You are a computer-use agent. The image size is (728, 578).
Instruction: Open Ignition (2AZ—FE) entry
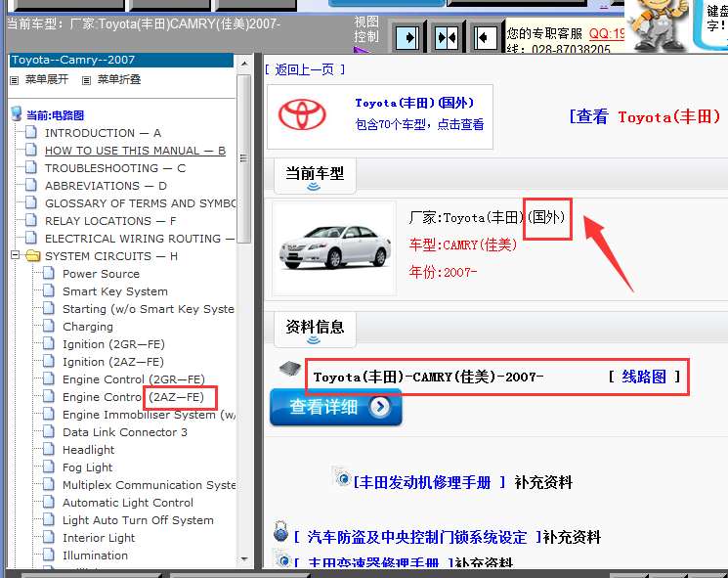(113, 362)
